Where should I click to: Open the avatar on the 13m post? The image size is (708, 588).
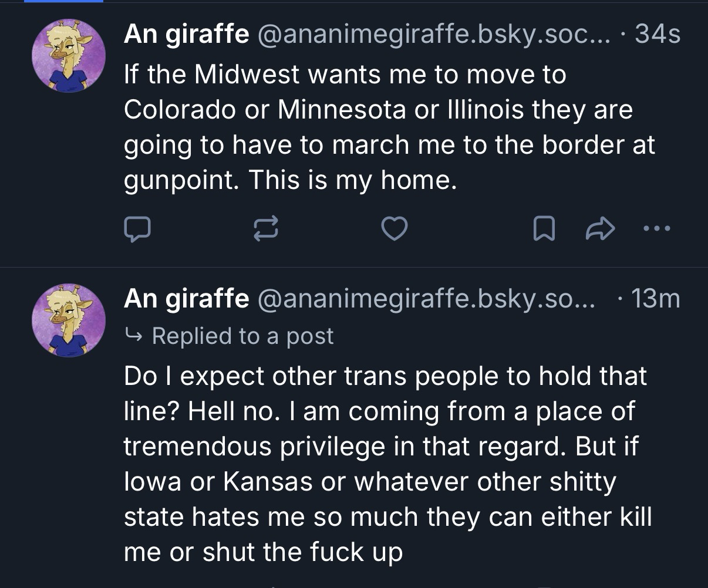pyautogui.click(x=68, y=320)
